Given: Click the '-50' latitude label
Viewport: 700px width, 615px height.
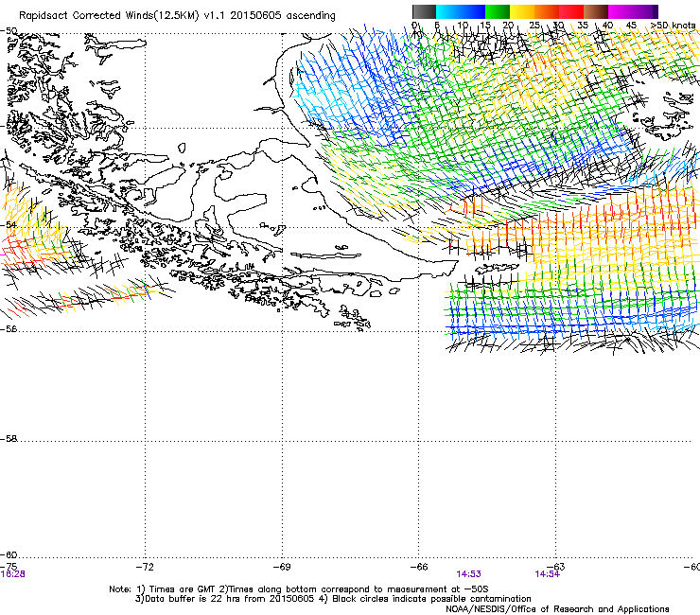Looking at the screenshot, I should tap(9, 31).
